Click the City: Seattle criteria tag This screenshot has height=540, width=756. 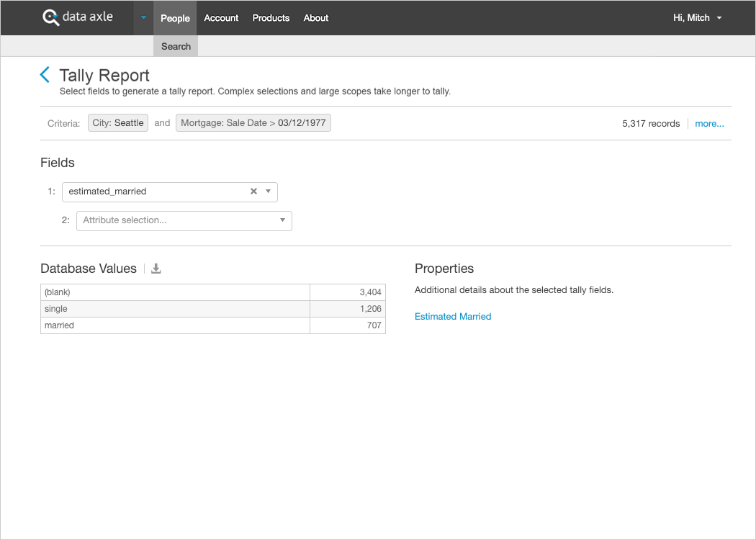118,123
